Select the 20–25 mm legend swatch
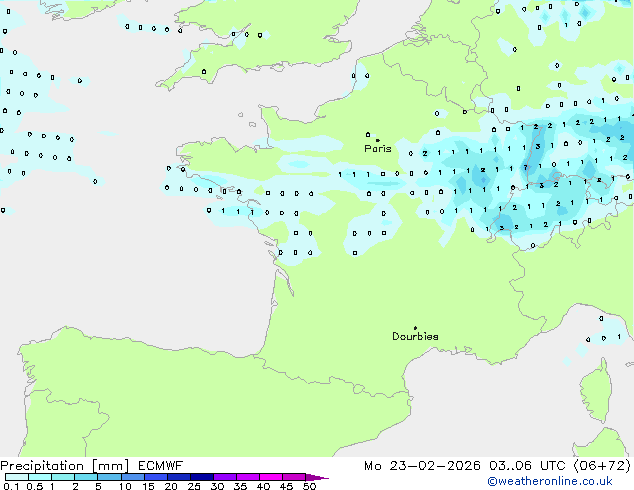The image size is (634, 490). pyautogui.click(x=178, y=477)
